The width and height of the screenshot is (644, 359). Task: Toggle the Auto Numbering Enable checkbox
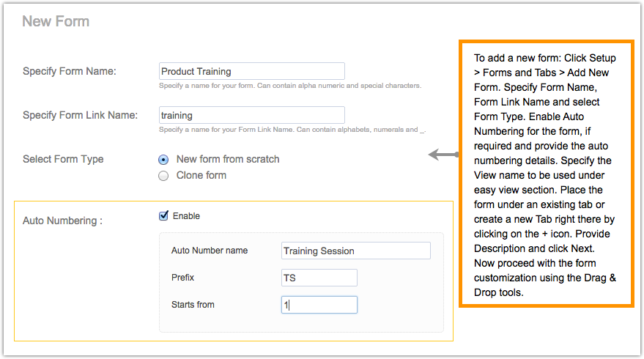click(164, 215)
